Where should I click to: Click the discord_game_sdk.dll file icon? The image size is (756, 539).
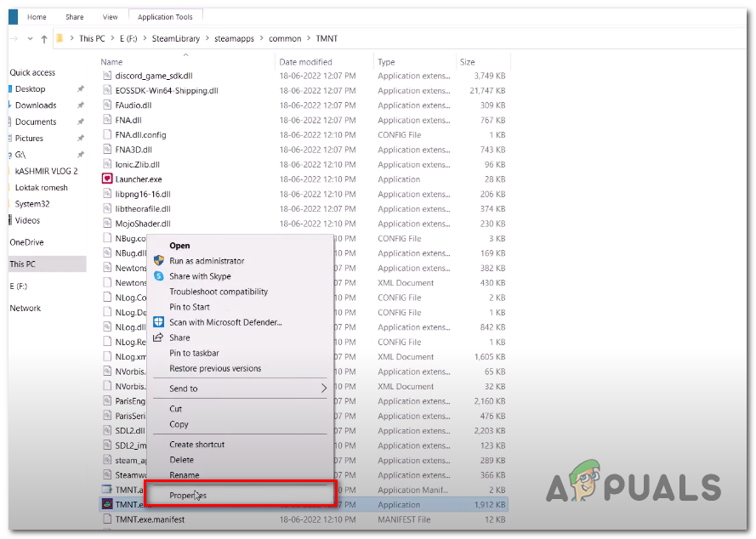pos(107,76)
